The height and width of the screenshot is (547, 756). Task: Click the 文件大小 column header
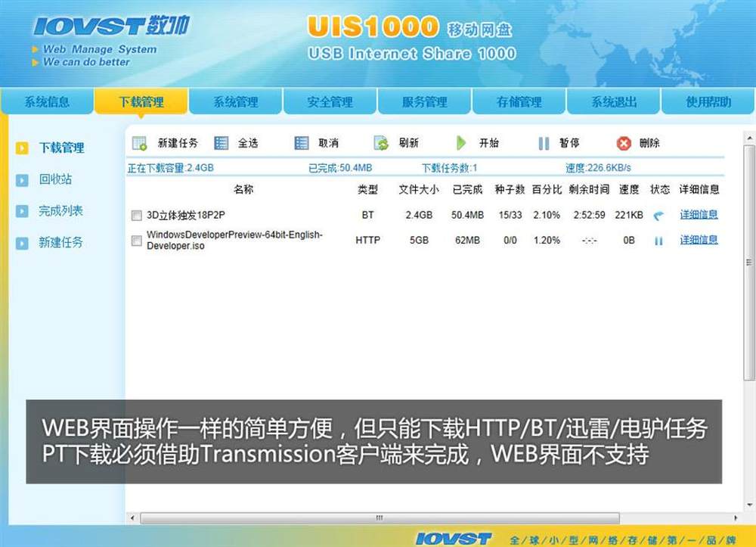click(419, 189)
